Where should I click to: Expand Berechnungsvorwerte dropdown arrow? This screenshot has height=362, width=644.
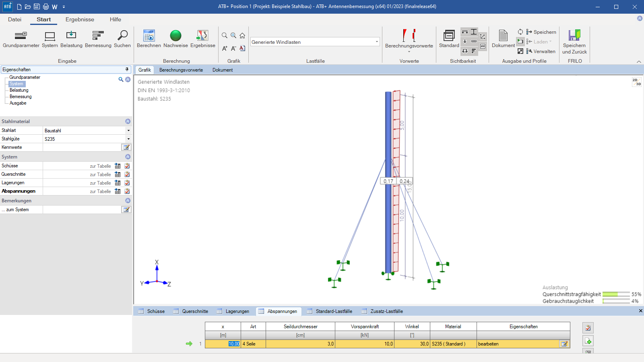tap(409, 52)
